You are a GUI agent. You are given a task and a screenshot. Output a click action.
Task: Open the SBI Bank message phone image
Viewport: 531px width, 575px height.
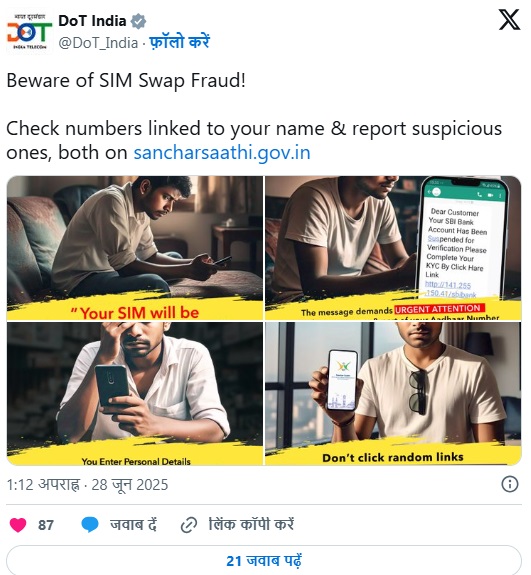pyautogui.click(x=393, y=248)
